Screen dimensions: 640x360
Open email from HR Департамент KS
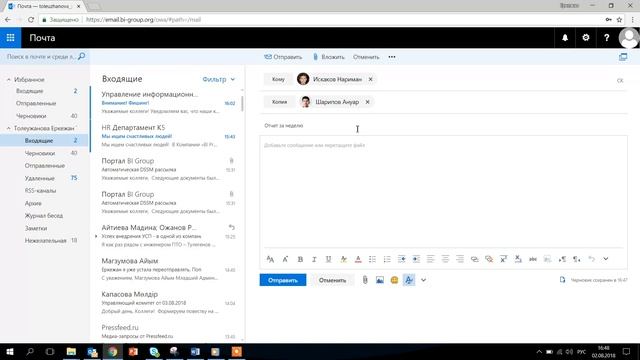(168, 136)
